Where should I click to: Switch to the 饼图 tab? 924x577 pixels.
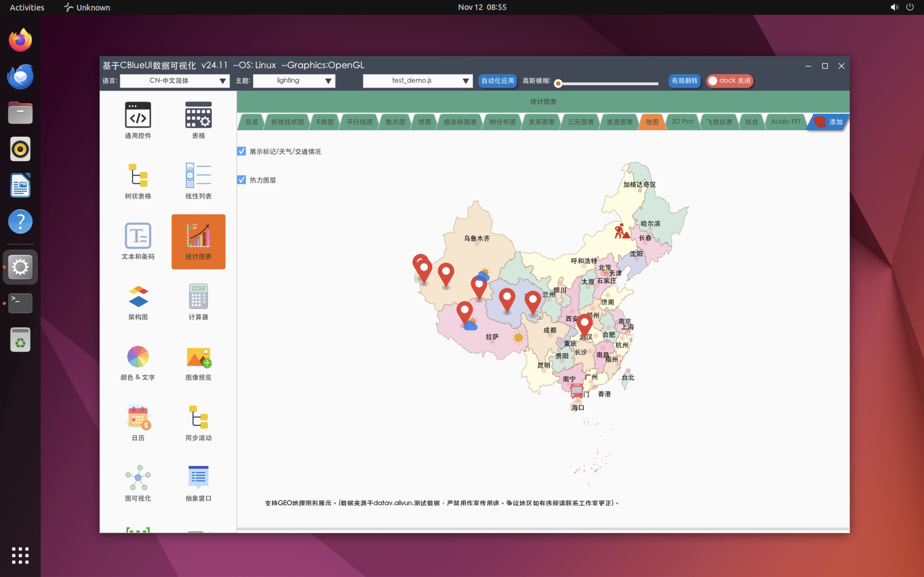point(424,122)
